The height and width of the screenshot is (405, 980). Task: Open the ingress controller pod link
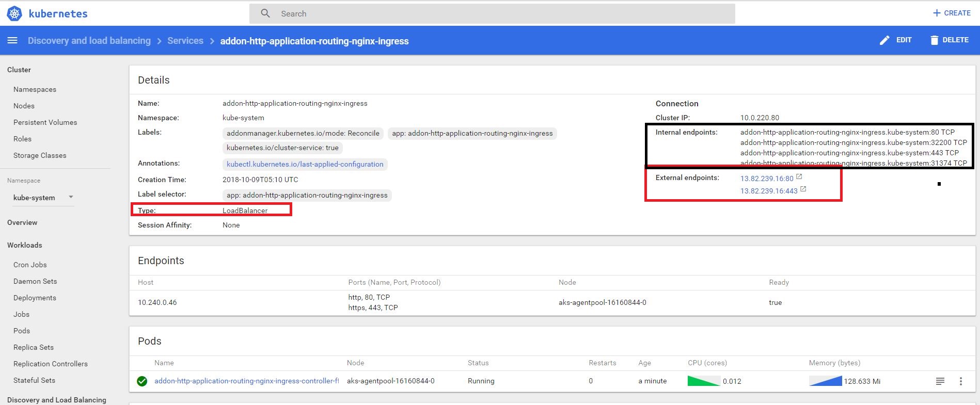(246, 381)
